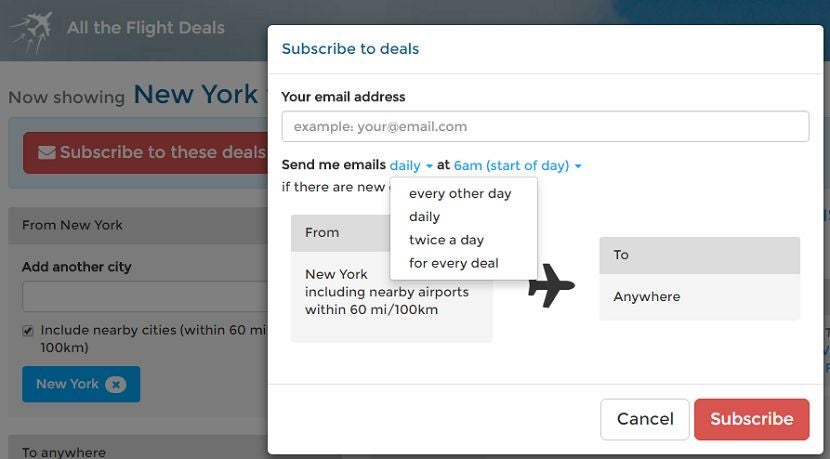The width and height of the screenshot is (830, 459).
Task: Click the envelope icon on the subscribe banner
Action: [x=47, y=152]
